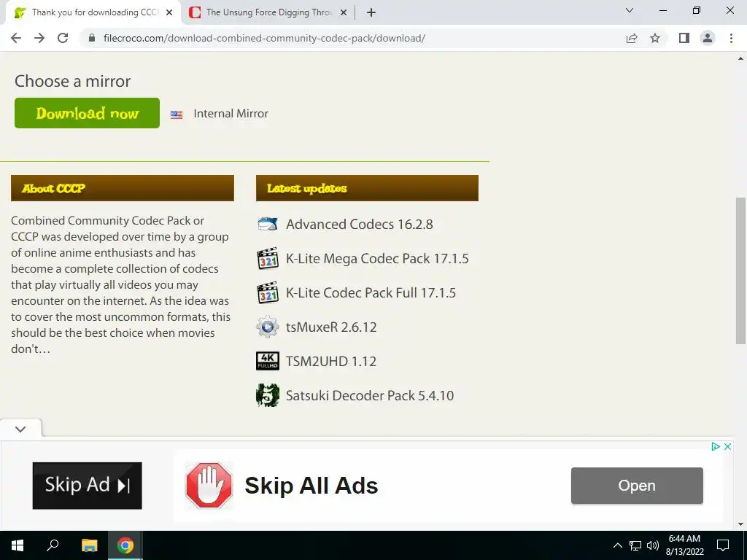Open the TSM2UHD 1.12 link

(x=331, y=362)
